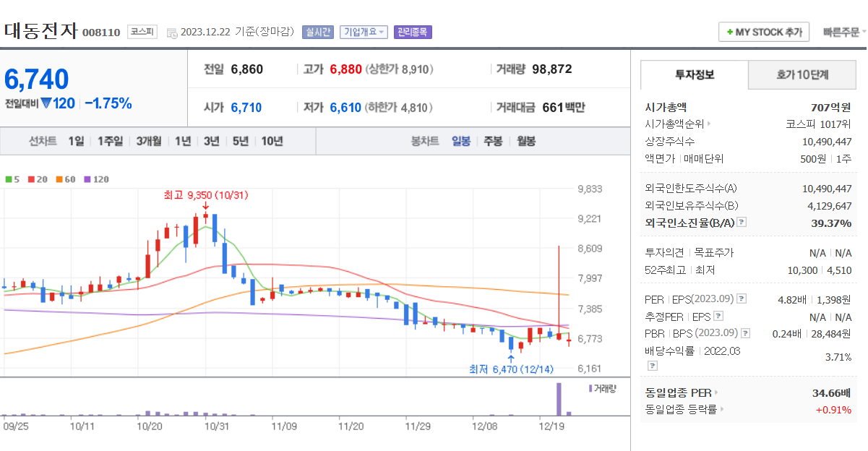This screenshot has height=451, width=868.
Task: Open help icon next to PBR BPS (2023.09)
Action: (x=746, y=333)
